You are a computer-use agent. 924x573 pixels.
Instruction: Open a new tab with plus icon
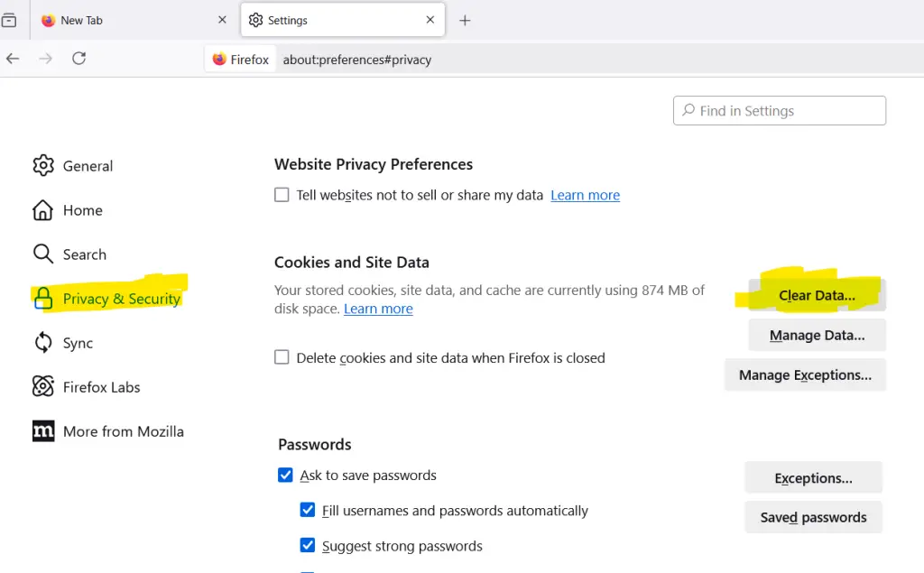(465, 21)
